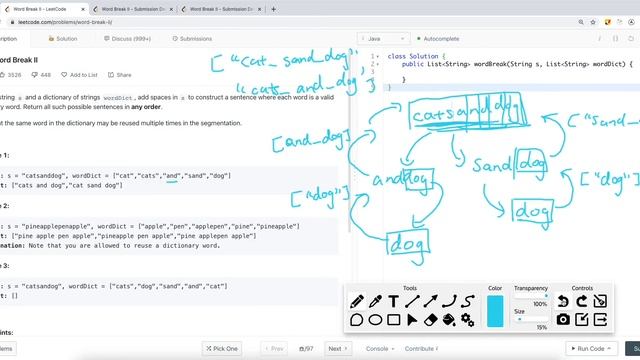
Task: Undo the last drawing stroke
Action: [563, 301]
